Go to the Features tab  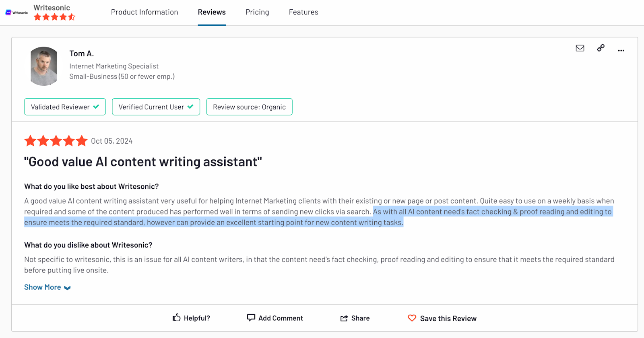click(303, 12)
